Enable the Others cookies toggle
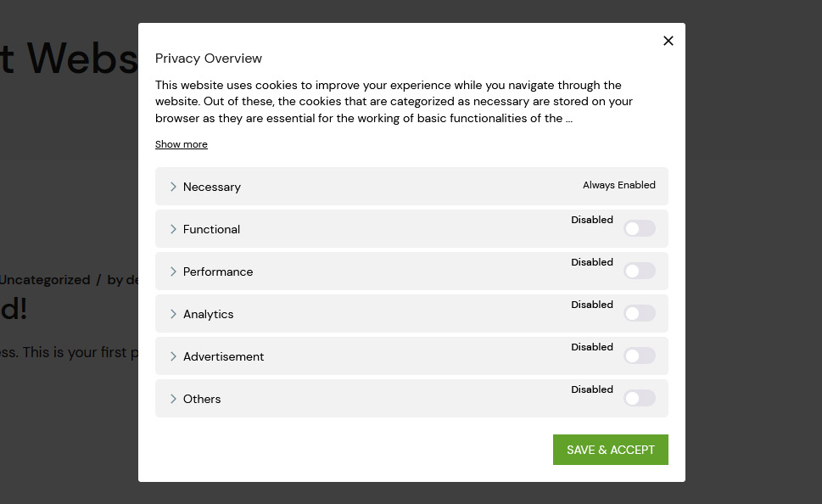 pos(640,398)
